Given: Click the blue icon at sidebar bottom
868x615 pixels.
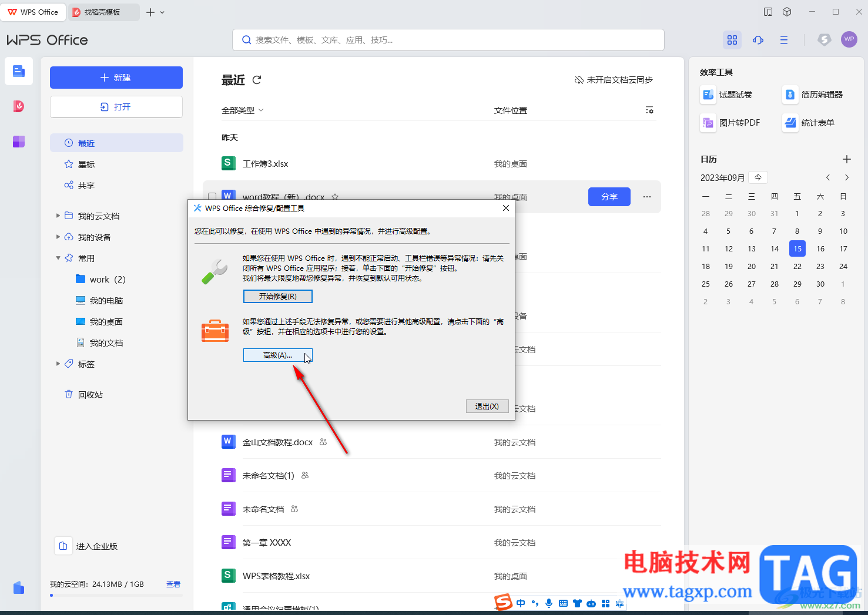Looking at the screenshot, I should coord(19,587).
